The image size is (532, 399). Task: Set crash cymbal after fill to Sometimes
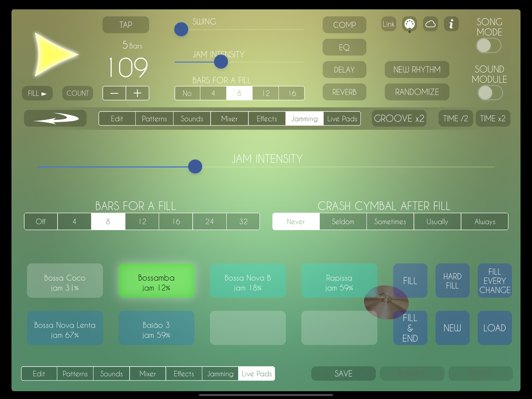pyautogui.click(x=390, y=221)
